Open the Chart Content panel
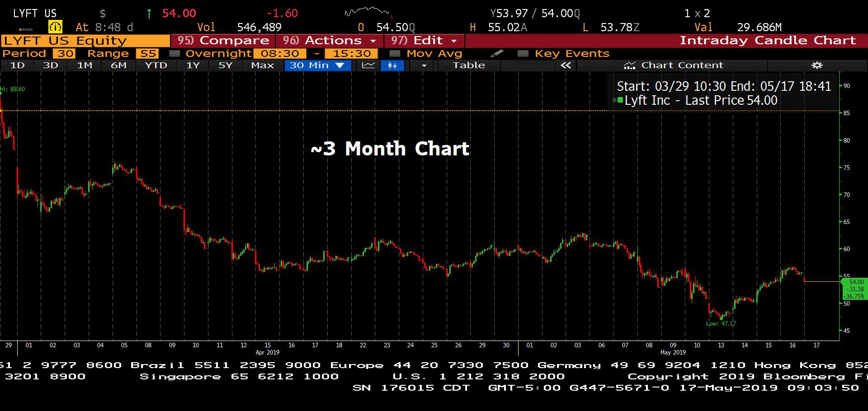 (x=673, y=65)
